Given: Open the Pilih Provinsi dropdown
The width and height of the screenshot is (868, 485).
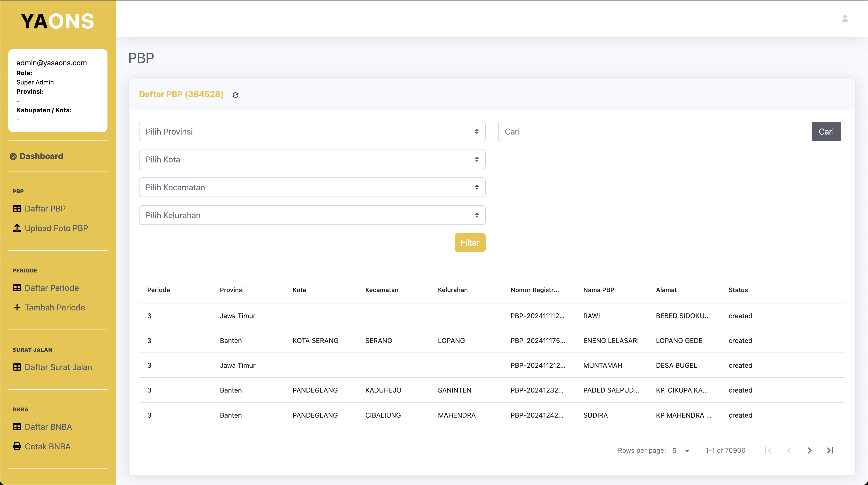Looking at the screenshot, I should click(312, 131).
